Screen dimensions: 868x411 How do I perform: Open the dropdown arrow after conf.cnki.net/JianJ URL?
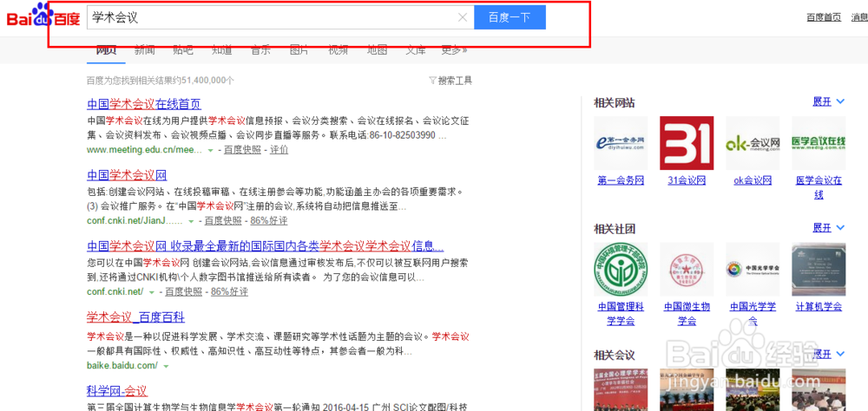(192, 221)
